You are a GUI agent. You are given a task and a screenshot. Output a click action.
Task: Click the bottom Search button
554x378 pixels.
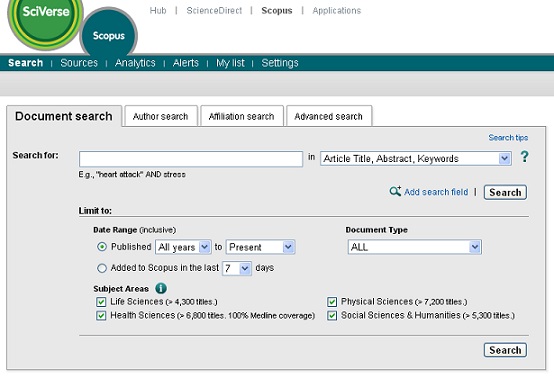click(505, 350)
